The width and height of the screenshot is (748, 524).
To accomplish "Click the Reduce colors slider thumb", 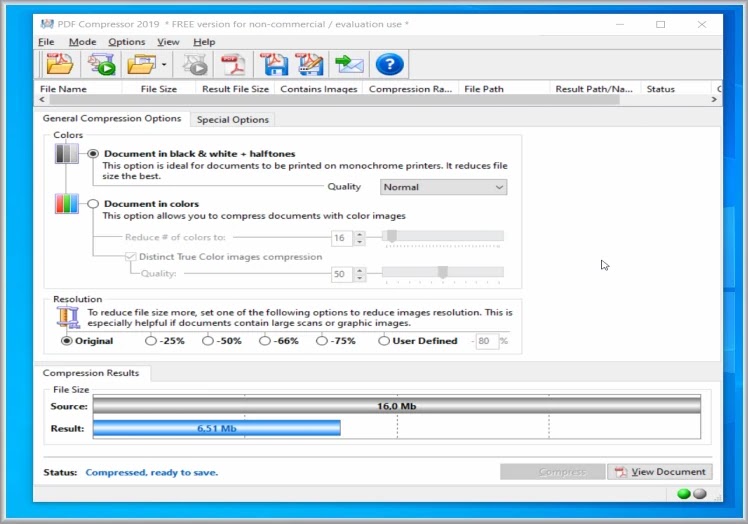I will 392,236.
